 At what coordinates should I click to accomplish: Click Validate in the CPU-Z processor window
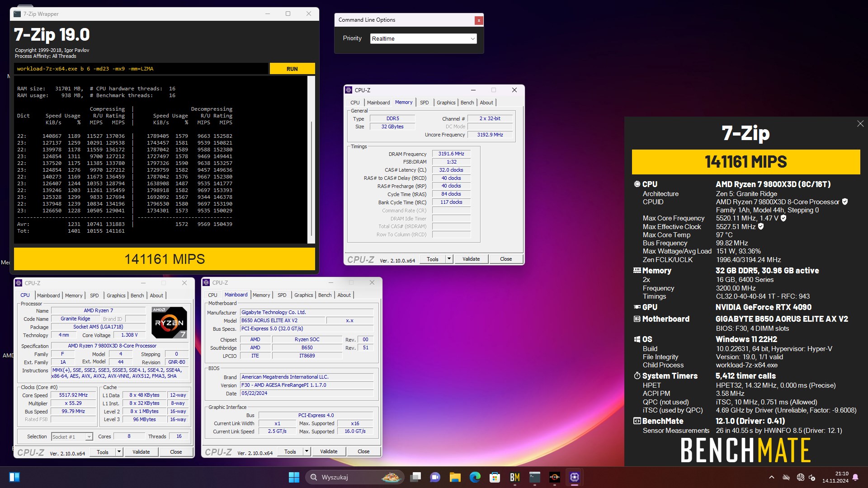[x=141, y=452]
